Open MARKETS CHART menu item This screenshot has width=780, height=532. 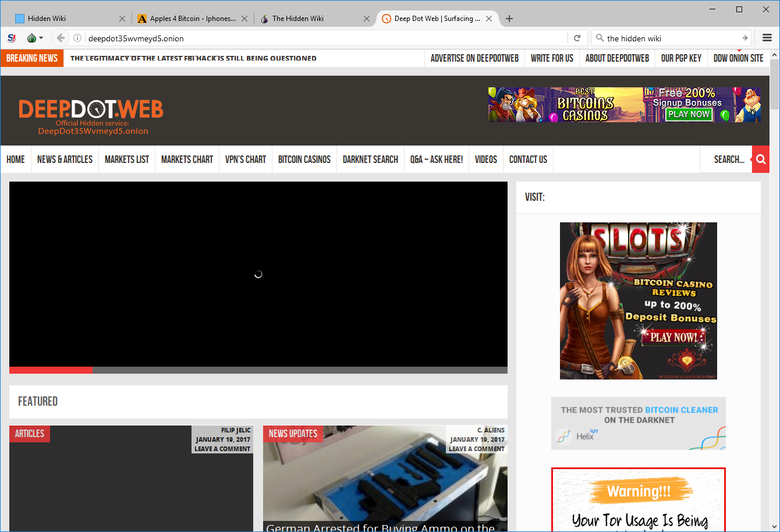(187, 159)
